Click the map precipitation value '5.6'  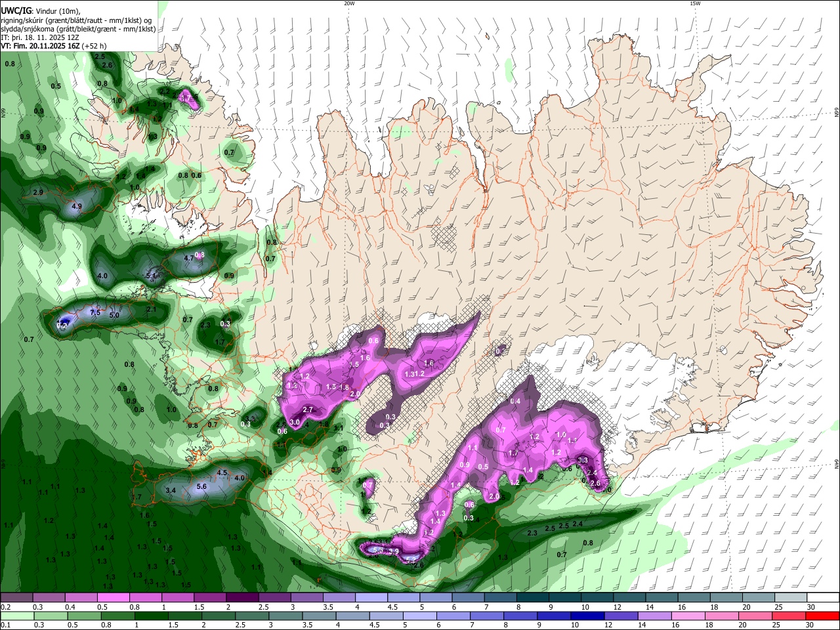coord(201,486)
